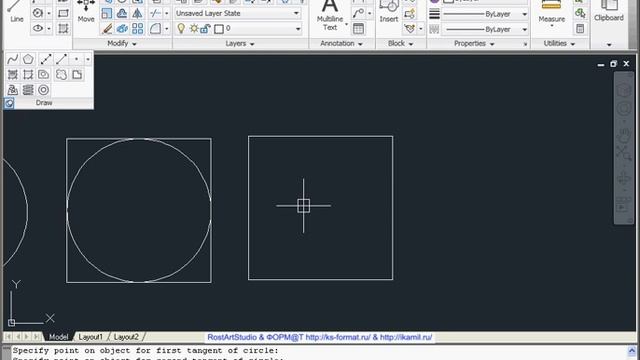Toggle the lock on layer 0

[x=205, y=29]
